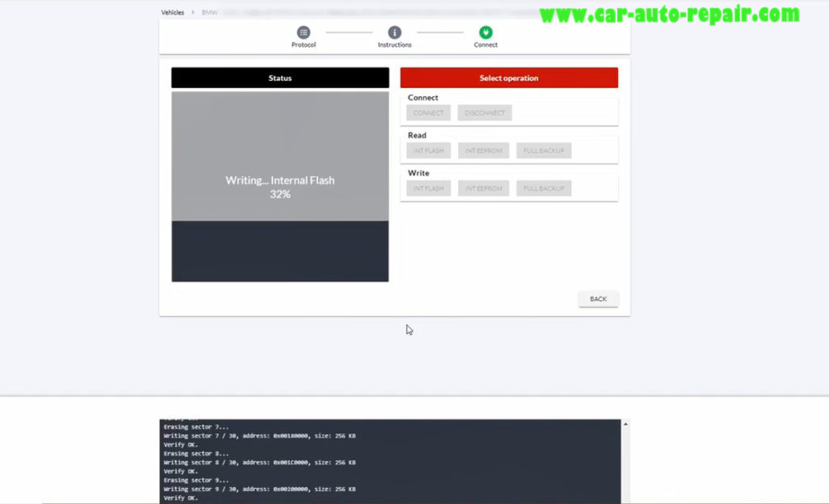
Task: Click INT EEPROM under Read
Action: [x=483, y=150]
